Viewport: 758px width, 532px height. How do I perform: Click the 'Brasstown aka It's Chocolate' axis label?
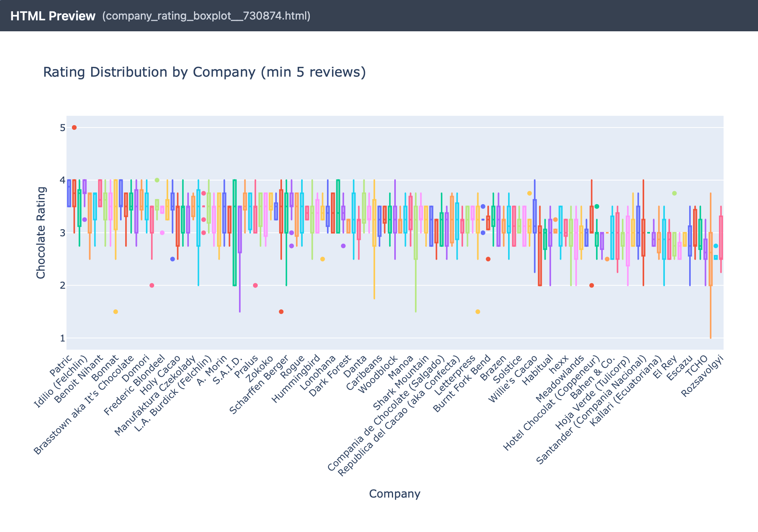tap(85, 405)
